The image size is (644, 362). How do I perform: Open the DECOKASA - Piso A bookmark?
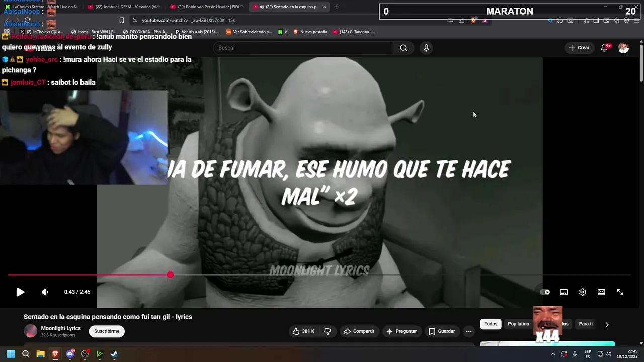pyautogui.click(x=145, y=32)
